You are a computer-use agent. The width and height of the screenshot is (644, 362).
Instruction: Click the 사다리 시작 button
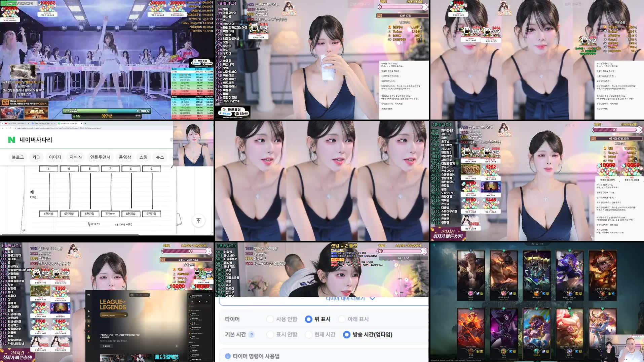124,225
